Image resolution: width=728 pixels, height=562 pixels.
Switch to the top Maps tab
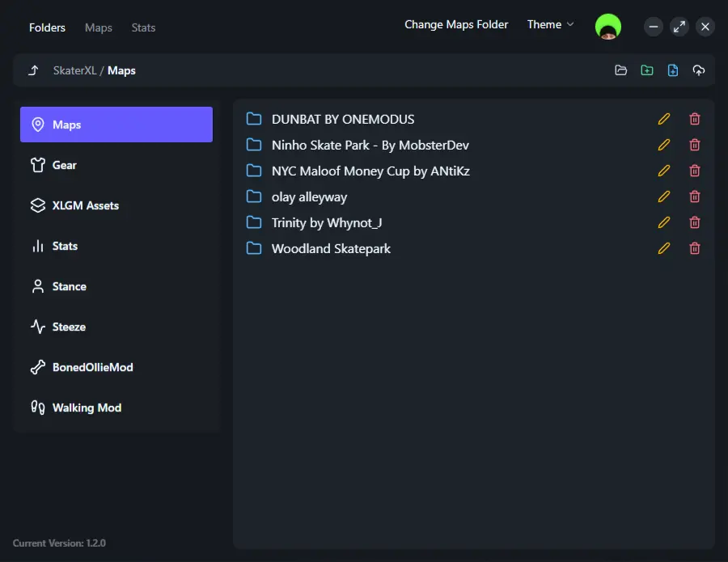click(x=99, y=27)
